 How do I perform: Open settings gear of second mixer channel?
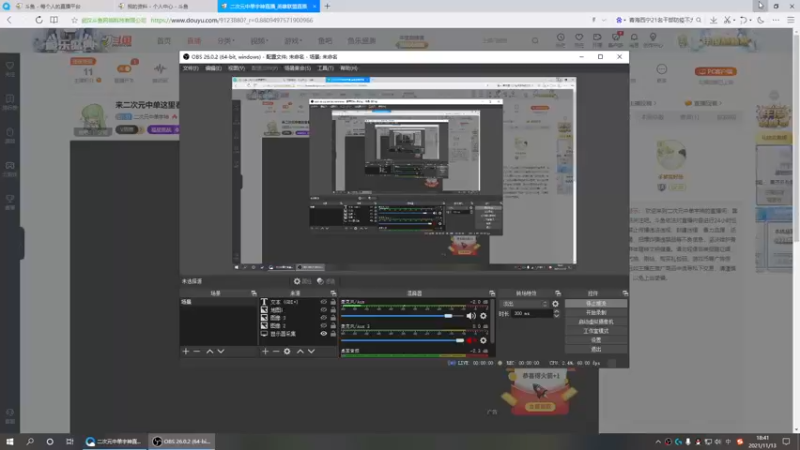click(483, 340)
